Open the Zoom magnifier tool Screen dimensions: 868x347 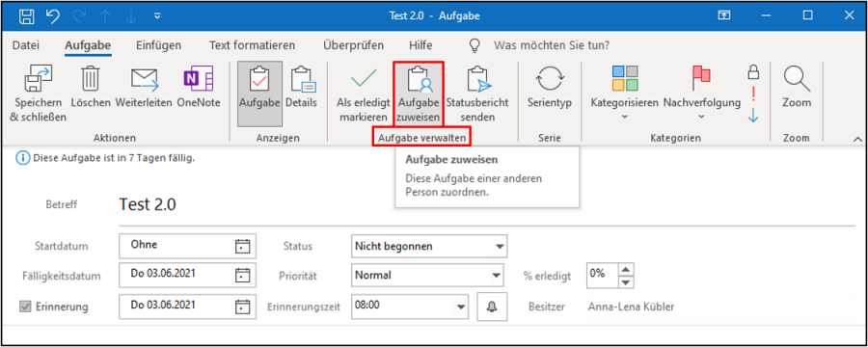point(797,79)
